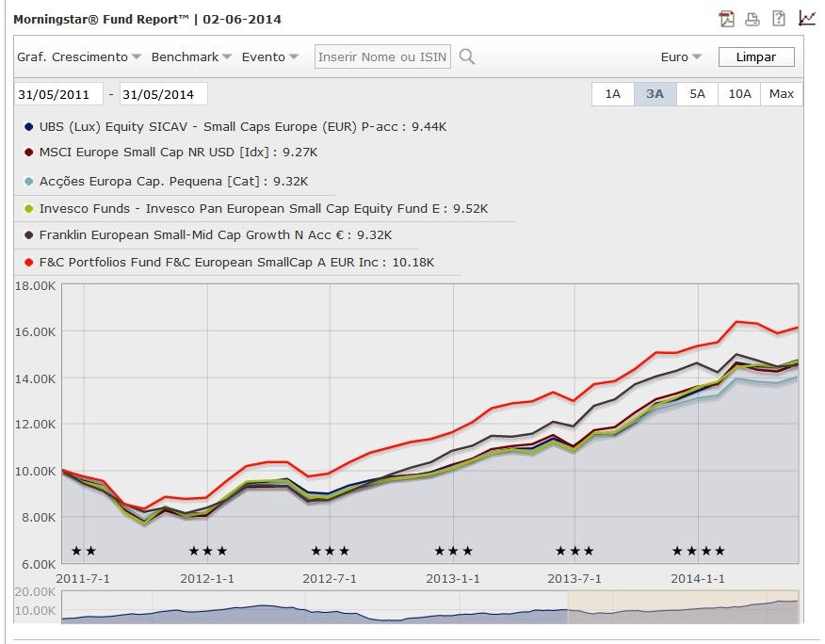The width and height of the screenshot is (825, 644).
Task: Open the help document icon
Action: coord(779,19)
